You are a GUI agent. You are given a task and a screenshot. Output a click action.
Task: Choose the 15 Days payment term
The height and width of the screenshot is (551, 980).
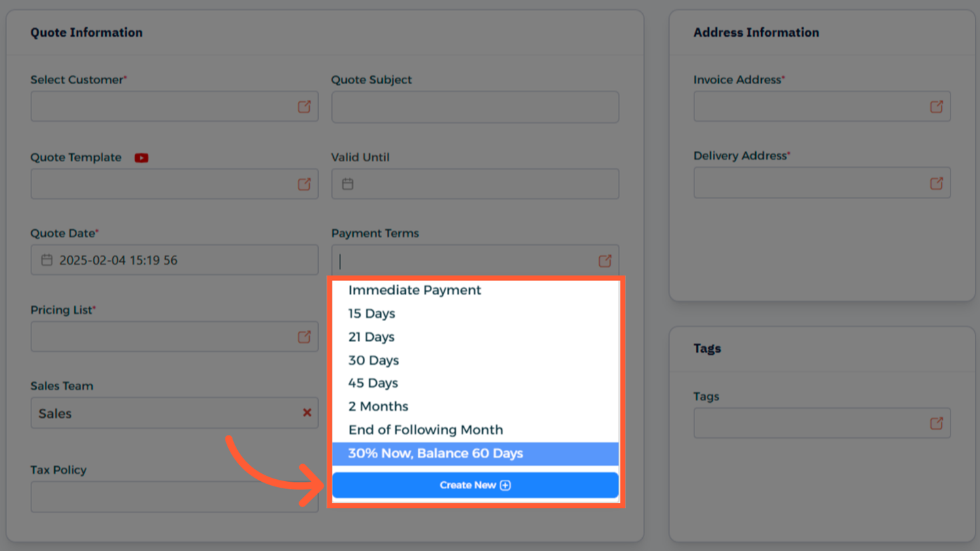(372, 313)
